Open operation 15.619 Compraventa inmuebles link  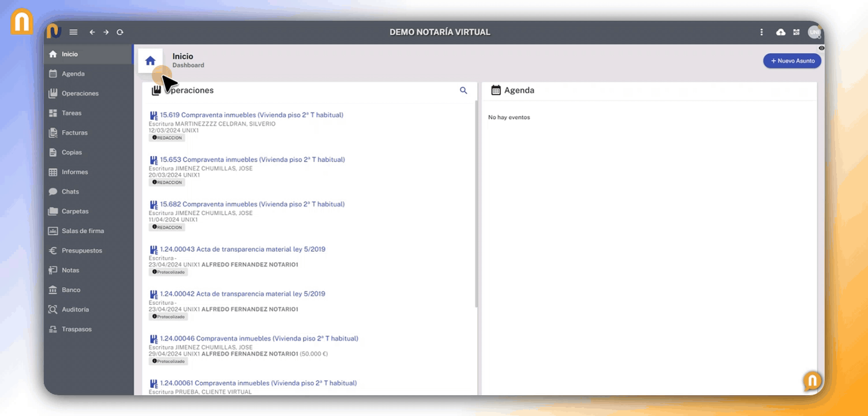251,115
